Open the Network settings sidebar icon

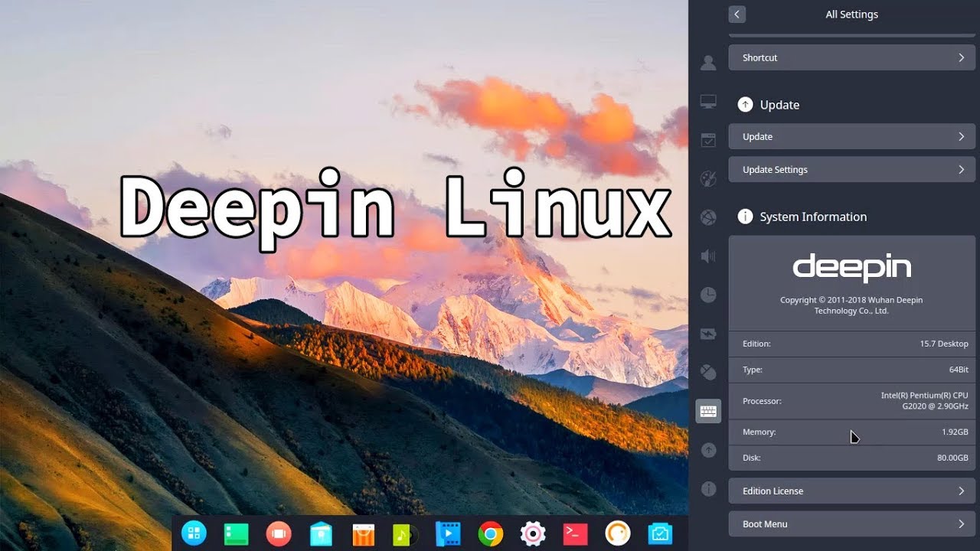coord(708,217)
